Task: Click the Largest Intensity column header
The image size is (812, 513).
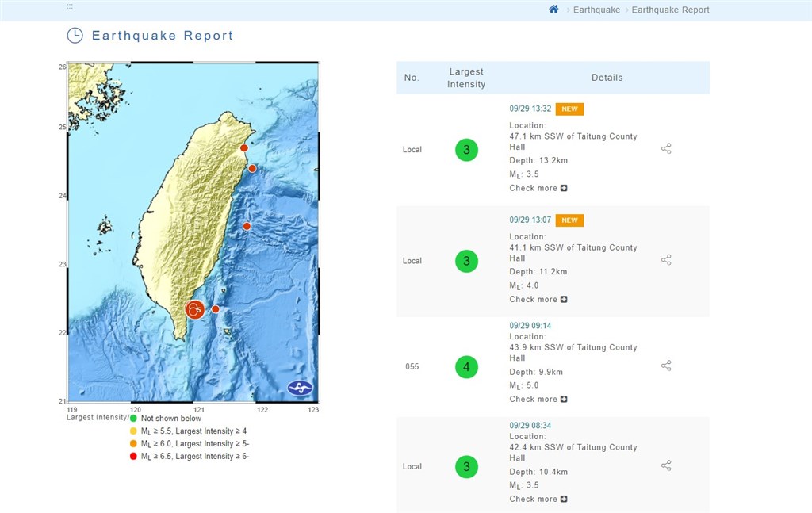Action: point(466,78)
